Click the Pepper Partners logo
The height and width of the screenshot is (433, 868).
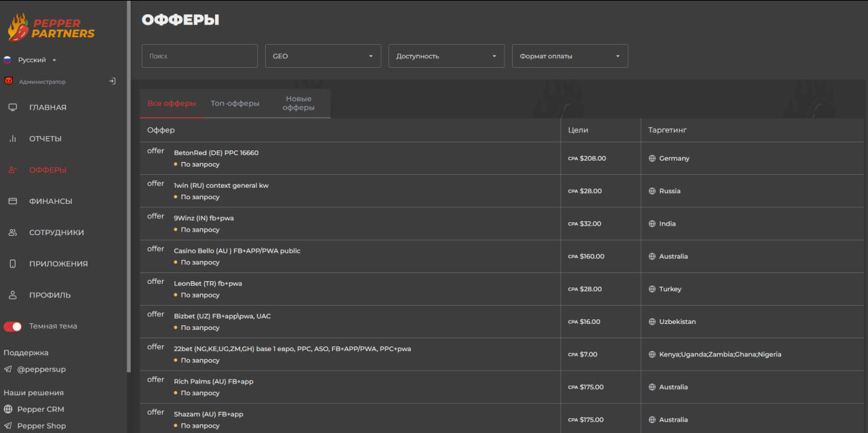(x=51, y=27)
